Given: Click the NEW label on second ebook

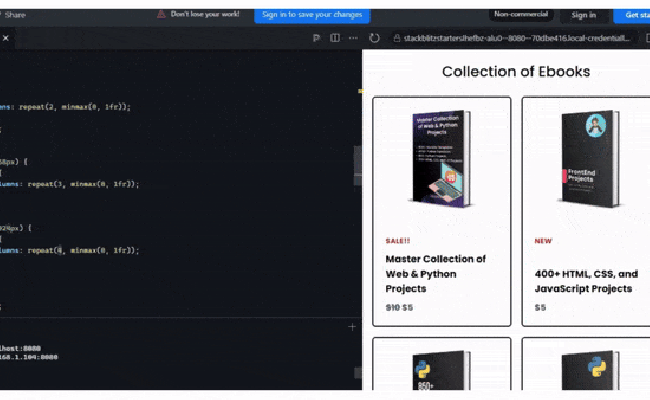Looking at the screenshot, I should [543, 241].
